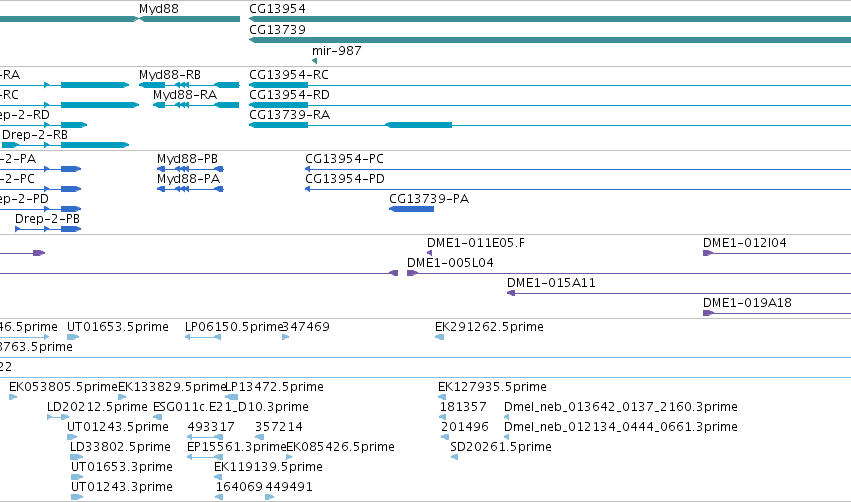
Task: Select protein Myd88-PB label
Action: 187,158
